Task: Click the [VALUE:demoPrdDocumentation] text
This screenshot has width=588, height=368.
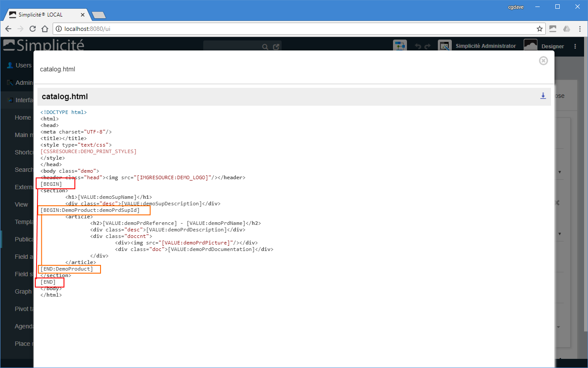Action: coord(212,249)
